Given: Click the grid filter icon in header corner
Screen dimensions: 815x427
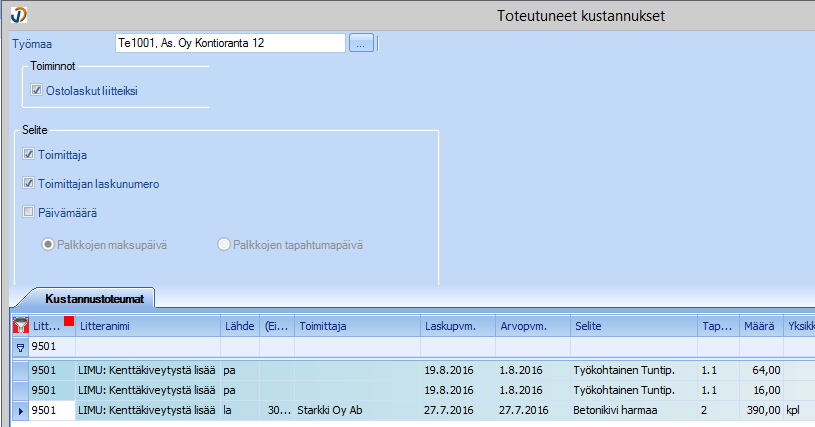Looking at the screenshot, I should click(x=20, y=325).
